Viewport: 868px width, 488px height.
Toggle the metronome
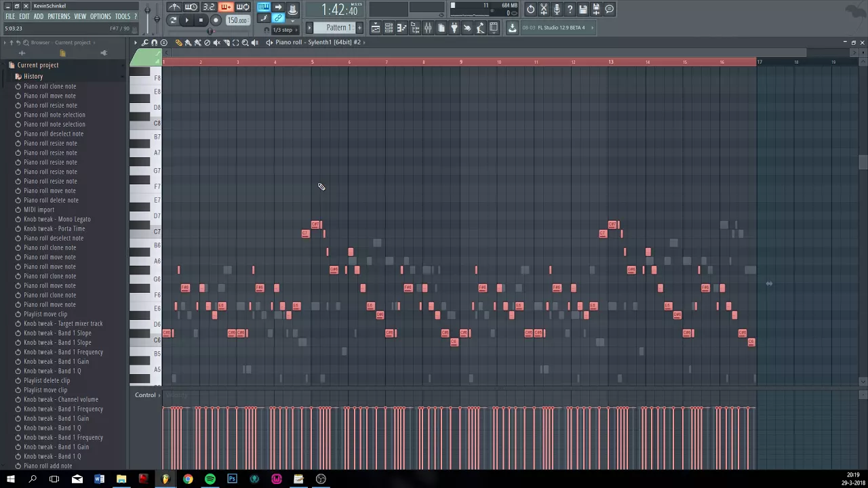[x=174, y=7]
